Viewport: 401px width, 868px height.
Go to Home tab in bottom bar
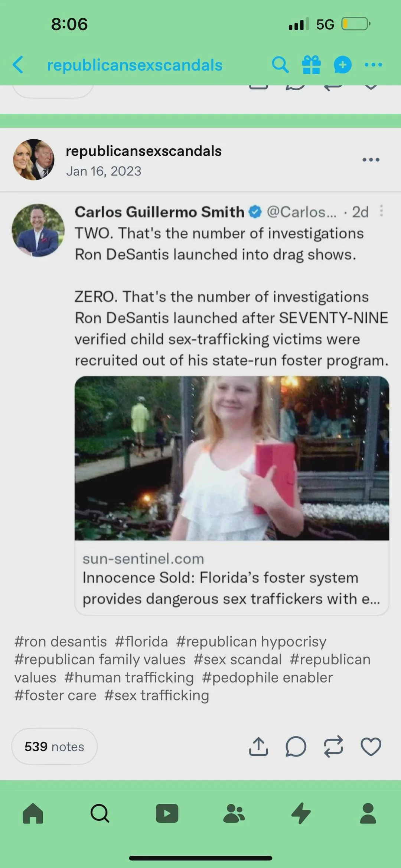click(33, 813)
